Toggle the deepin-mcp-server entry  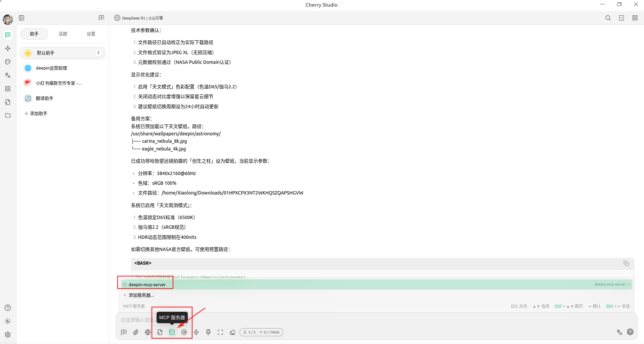(376, 285)
